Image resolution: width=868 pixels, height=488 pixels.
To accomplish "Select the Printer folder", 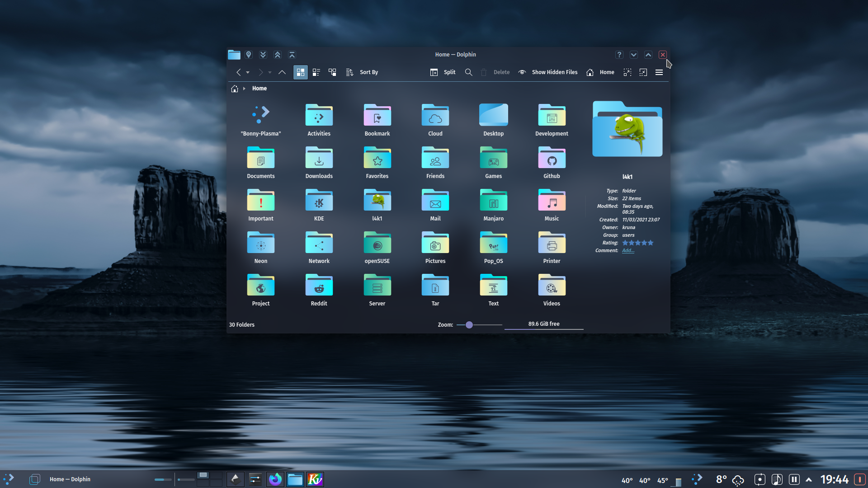I will (x=552, y=248).
